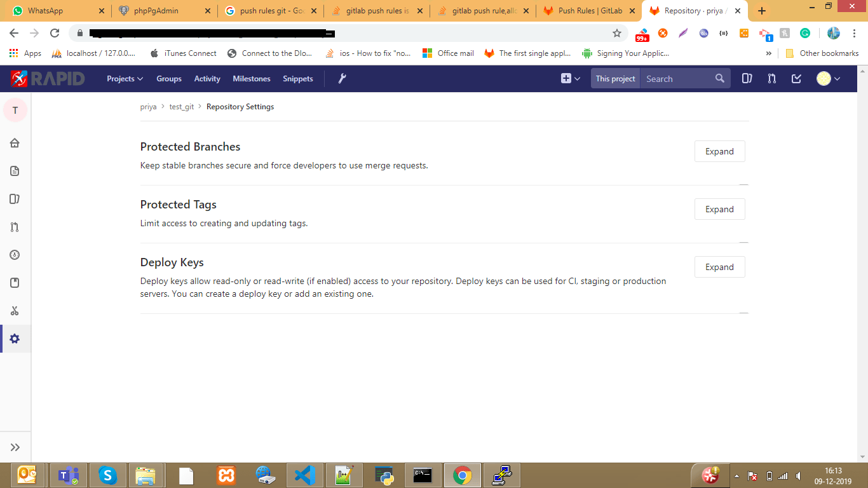The image size is (868, 488).
Task: Open the Issue Boards icon in sidebar
Action: pyautogui.click(x=15, y=199)
